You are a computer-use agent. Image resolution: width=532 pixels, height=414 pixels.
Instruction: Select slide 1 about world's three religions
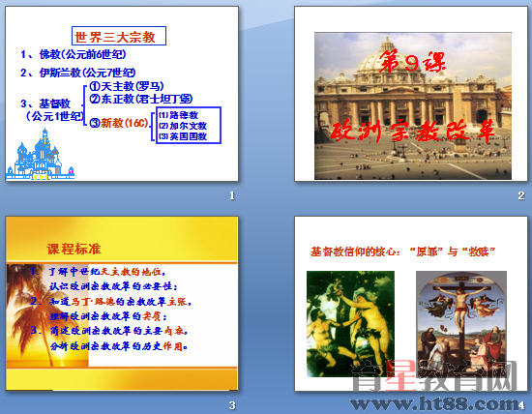pos(122,94)
